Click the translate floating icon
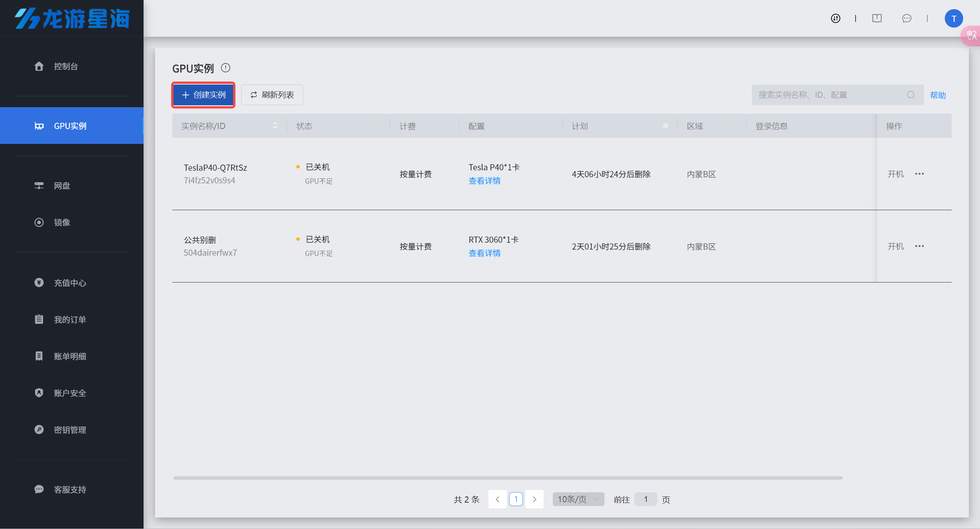 point(971,36)
